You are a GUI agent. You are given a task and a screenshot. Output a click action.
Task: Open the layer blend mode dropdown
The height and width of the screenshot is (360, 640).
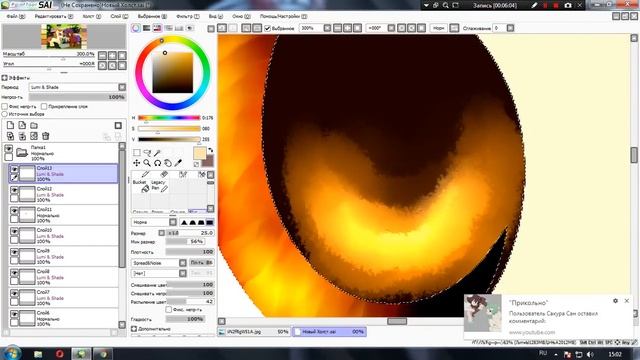point(122,87)
